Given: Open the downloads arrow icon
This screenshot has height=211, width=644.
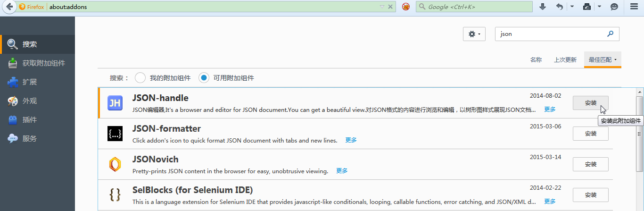Looking at the screenshot, I should click(543, 7).
